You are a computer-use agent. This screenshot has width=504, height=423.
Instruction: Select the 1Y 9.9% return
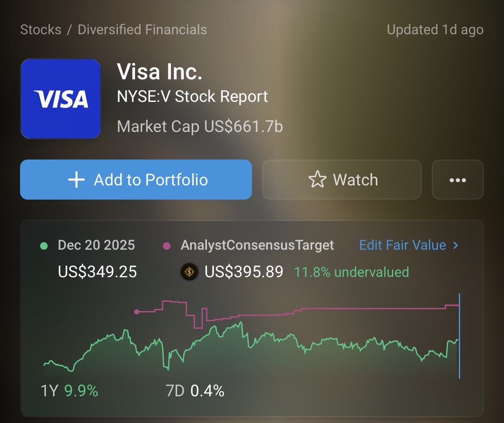click(x=69, y=391)
